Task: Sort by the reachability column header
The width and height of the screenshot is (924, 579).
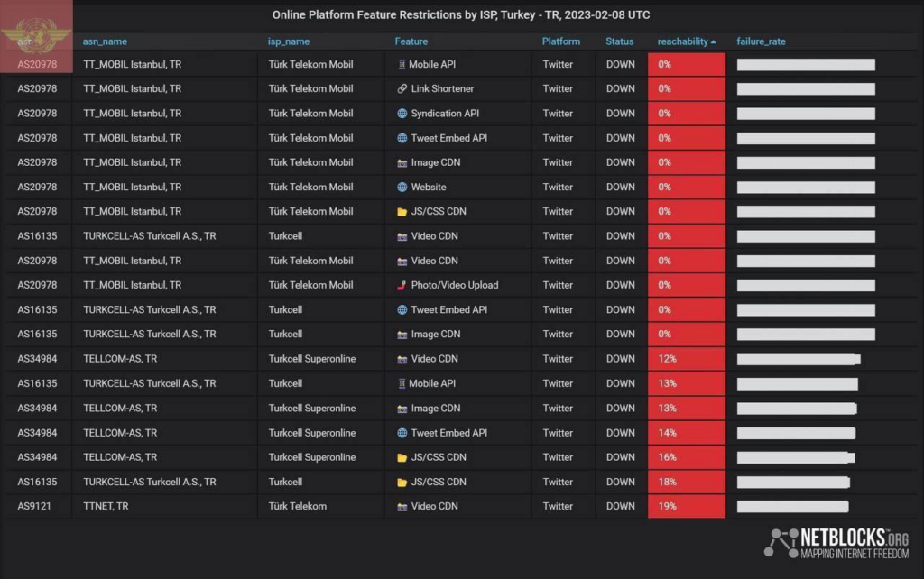Action: [686, 41]
